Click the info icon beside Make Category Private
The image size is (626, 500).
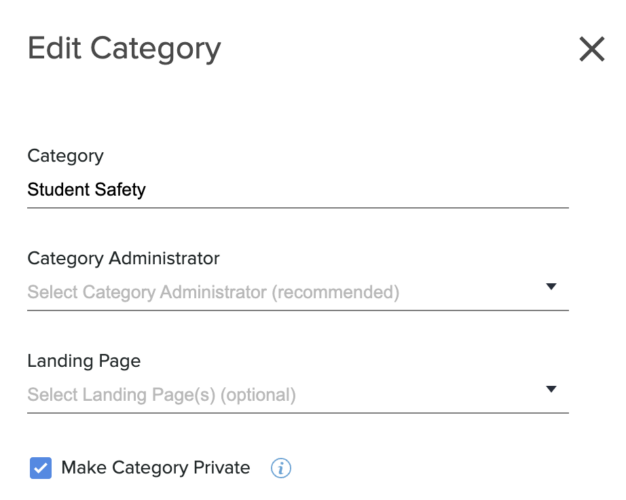pos(281,467)
